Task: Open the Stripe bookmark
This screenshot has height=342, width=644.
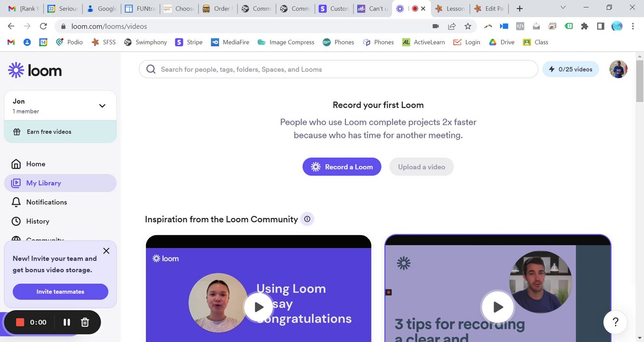Action: coord(189,42)
